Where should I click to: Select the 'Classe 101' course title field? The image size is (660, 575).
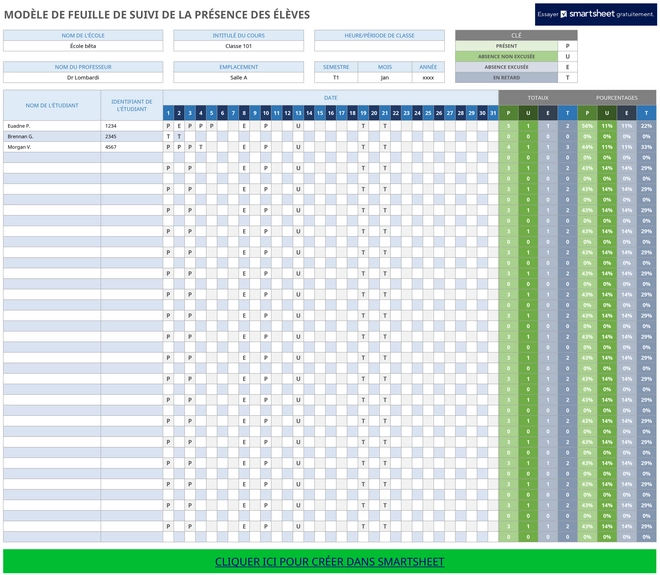238,46
